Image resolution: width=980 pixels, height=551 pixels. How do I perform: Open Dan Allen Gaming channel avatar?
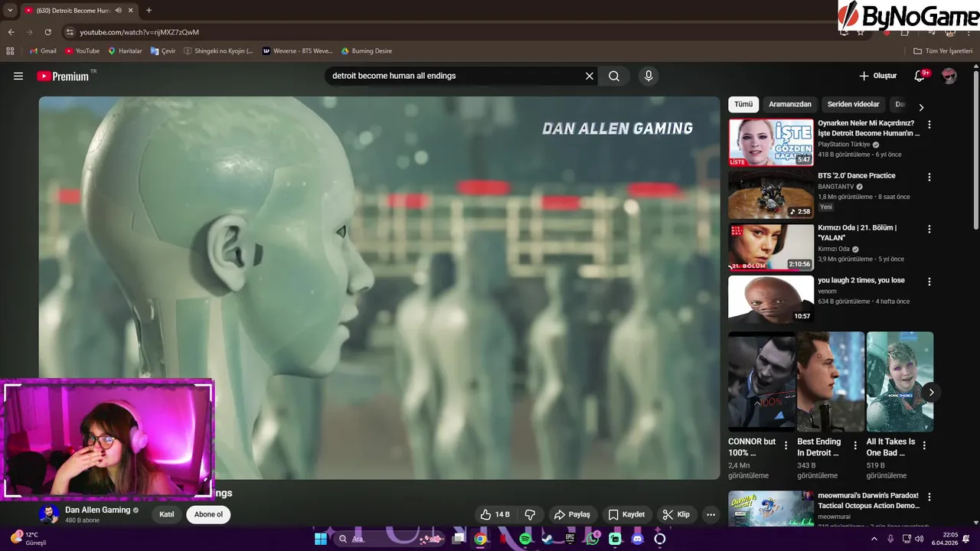pyautogui.click(x=49, y=514)
